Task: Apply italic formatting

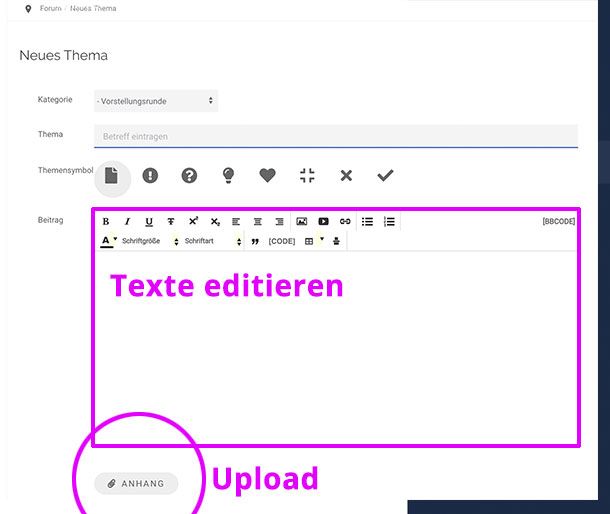Action: [127, 222]
